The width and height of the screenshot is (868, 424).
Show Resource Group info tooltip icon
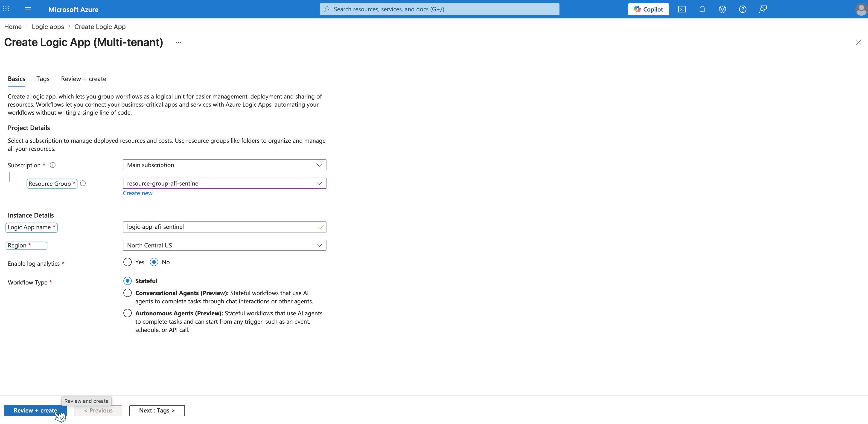pos(83,183)
